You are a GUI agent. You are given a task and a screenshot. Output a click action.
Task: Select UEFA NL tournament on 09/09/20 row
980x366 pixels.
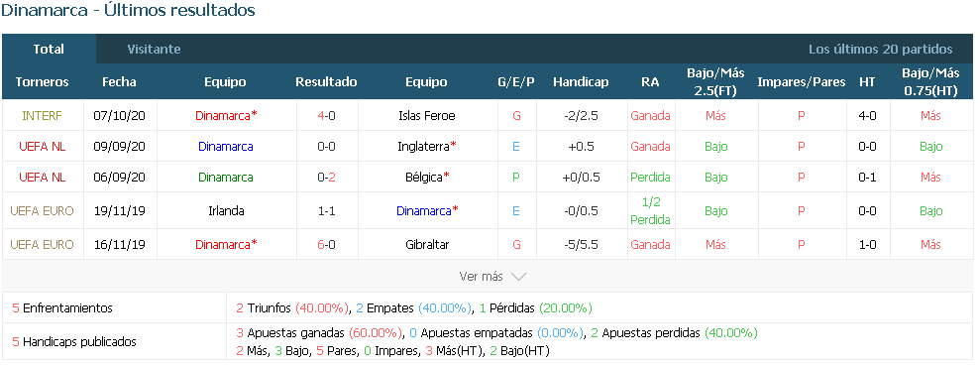(x=42, y=147)
